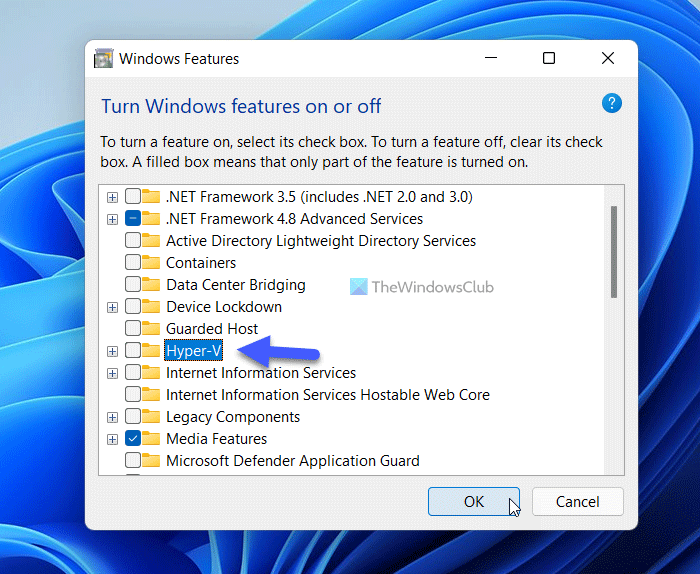Expand the Hyper-V tree node
The width and height of the screenshot is (700, 574).
pyautogui.click(x=112, y=351)
